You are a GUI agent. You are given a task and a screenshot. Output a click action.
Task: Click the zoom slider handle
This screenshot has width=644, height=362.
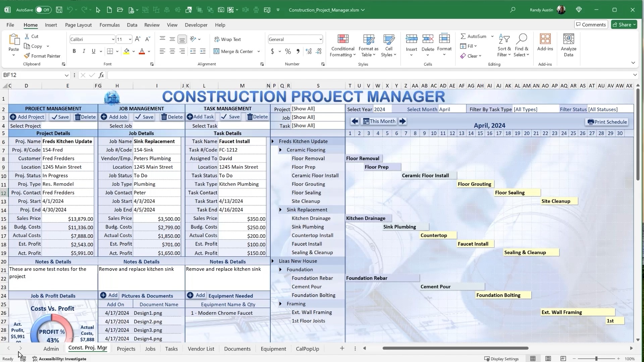click(x=596, y=359)
